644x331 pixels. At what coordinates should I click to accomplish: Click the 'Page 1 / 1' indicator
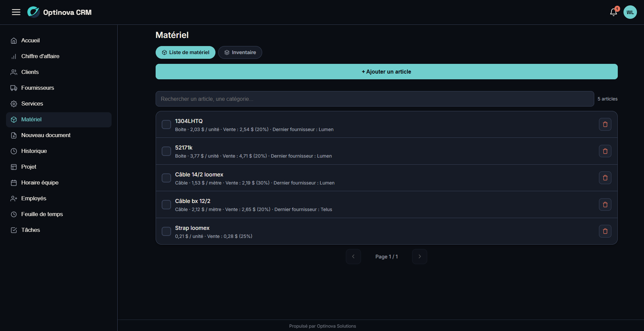387,257
